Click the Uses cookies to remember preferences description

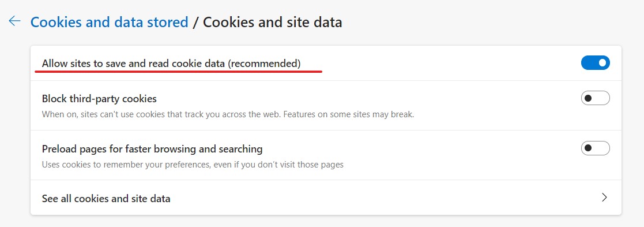193,165
